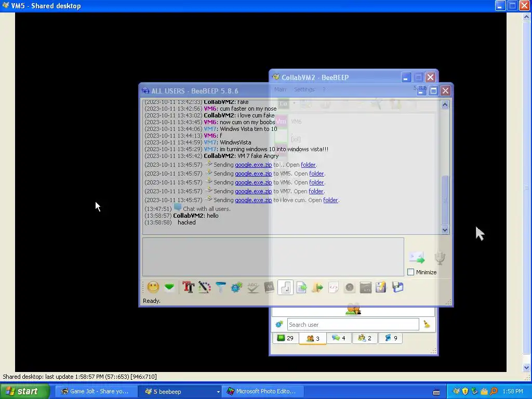Open the red TT font chooser
The width and height of the screenshot is (532, 399).
coord(188,287)
